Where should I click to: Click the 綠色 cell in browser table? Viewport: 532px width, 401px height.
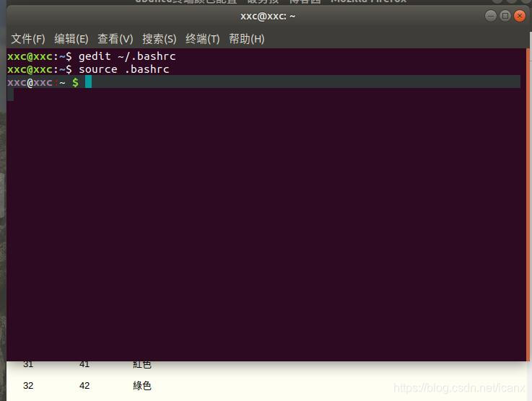point(141,385)
